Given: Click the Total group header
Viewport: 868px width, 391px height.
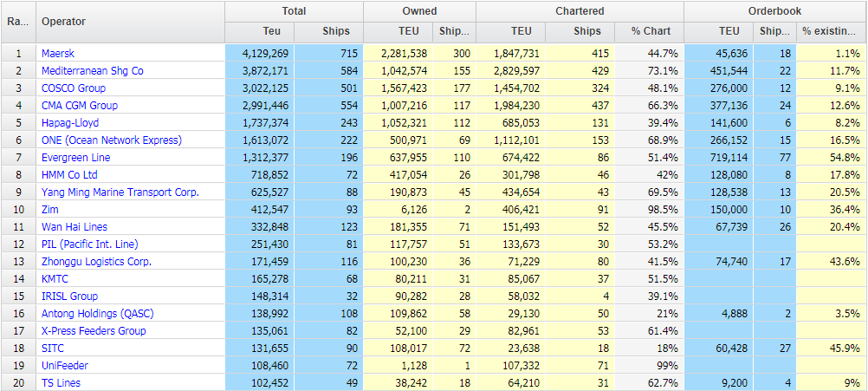Looking at the screenshot, I should click(294, 11).
